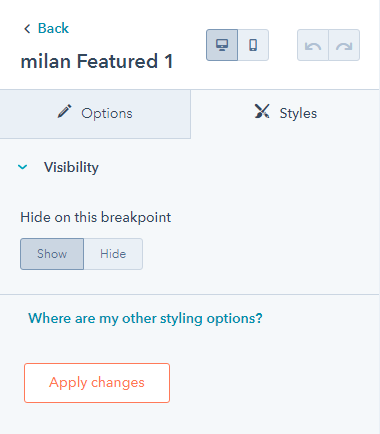Click the Visibility section header text

tap(71, 167)
